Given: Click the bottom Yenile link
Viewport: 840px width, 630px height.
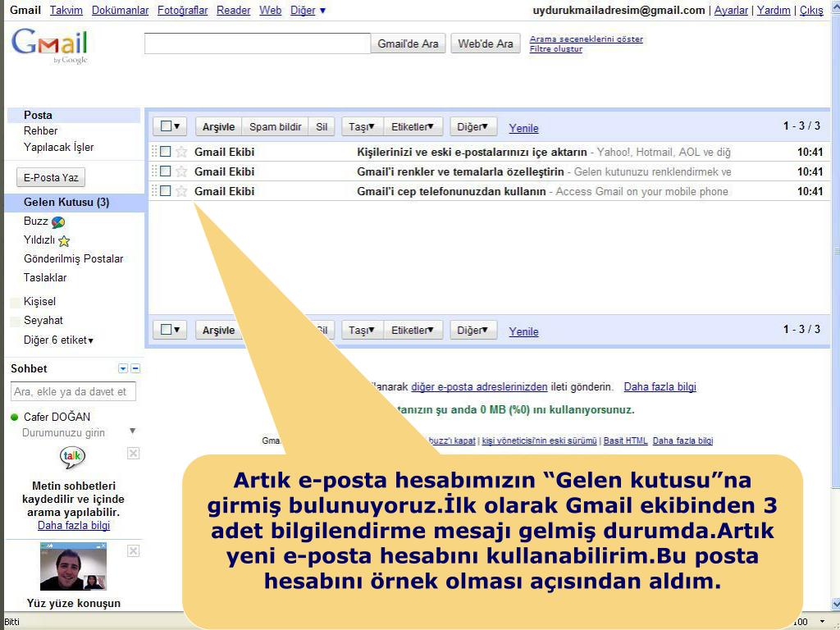Looking at the screenshot, I should pos(523,331).
